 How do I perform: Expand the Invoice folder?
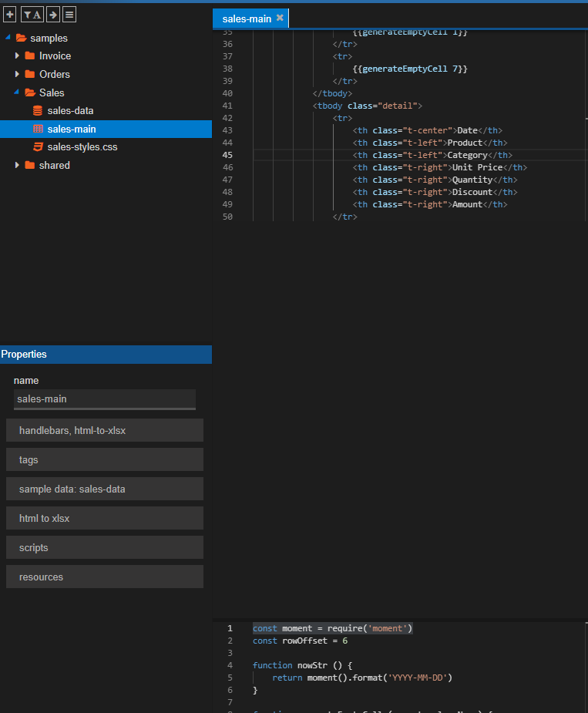pos(18,55)
